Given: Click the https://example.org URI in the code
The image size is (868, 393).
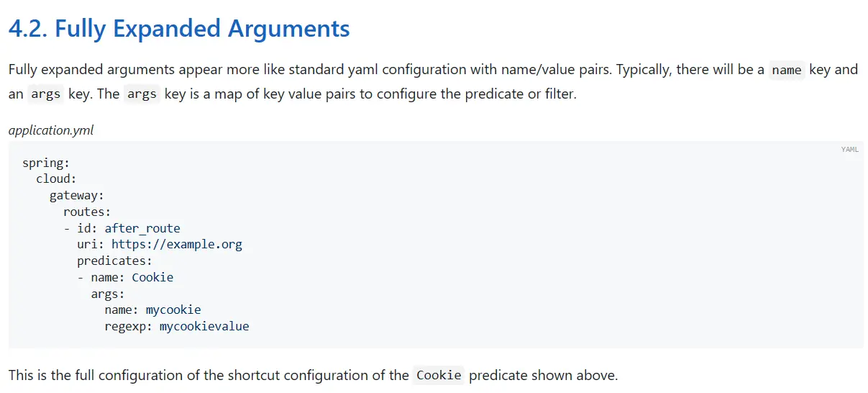Looking at the screenshot, I should point(176,244).
